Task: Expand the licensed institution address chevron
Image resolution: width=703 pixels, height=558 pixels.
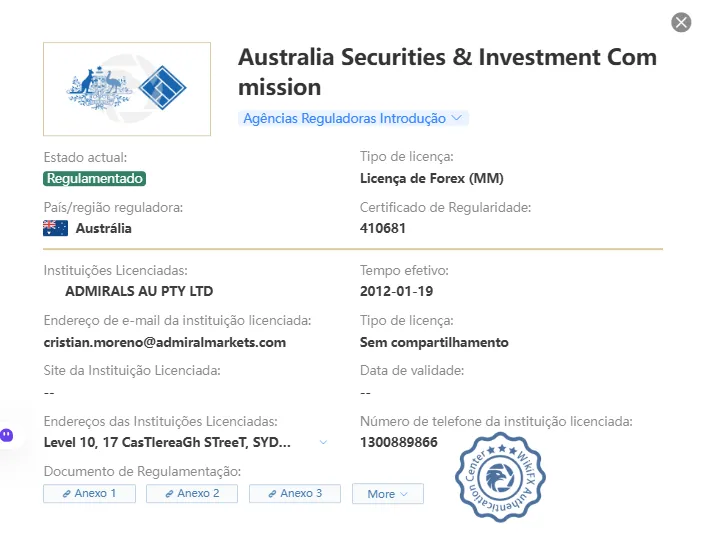Action: click(323, 442)
